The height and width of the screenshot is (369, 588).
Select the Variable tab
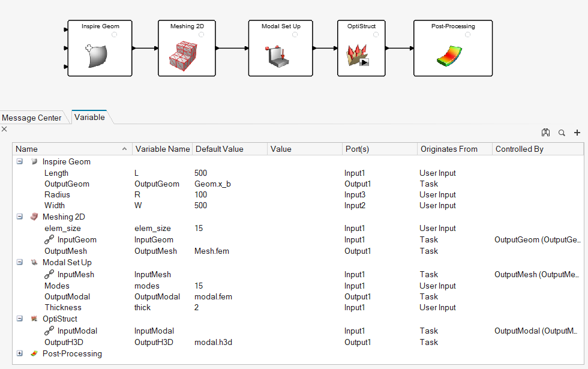tap(89, 118)
